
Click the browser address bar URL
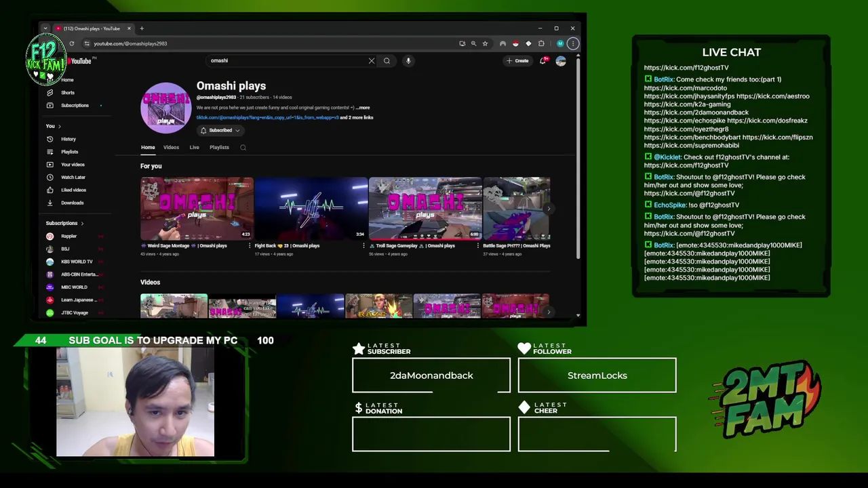click(x=130, y=43)
